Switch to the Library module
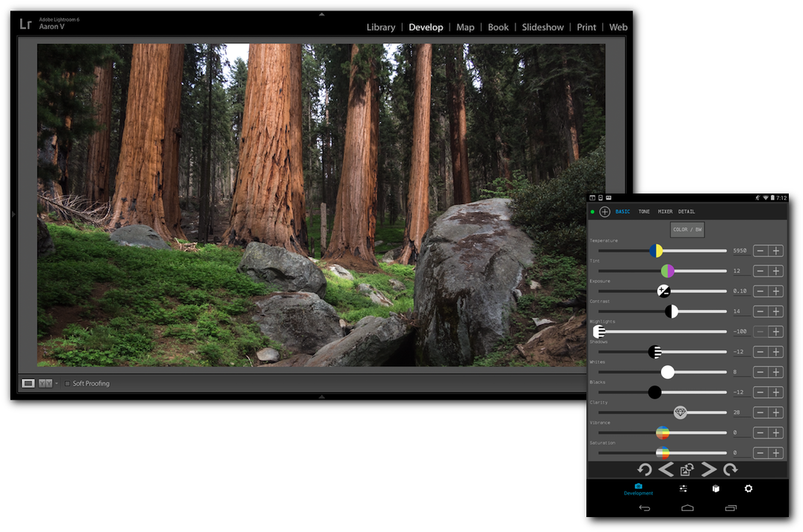The width and height of the screenshot is (803, 532). coord(380,27)
